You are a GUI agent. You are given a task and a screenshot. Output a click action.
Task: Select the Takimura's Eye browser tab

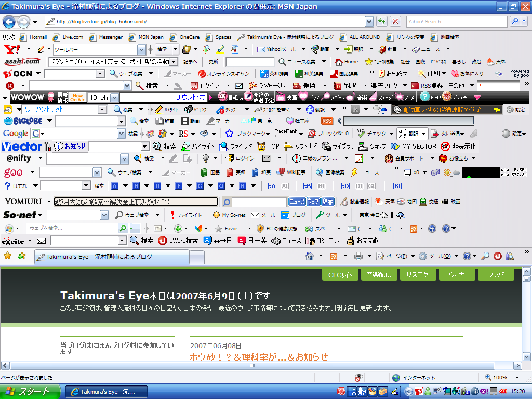click(112, 257)
